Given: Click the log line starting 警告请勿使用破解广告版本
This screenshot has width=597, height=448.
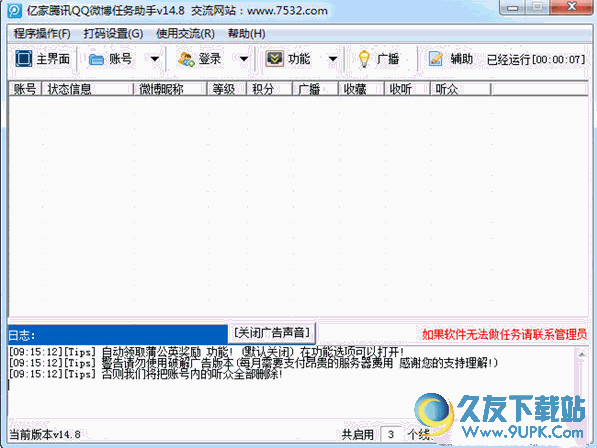Looking at the screenshot, I should coord(253,363).
